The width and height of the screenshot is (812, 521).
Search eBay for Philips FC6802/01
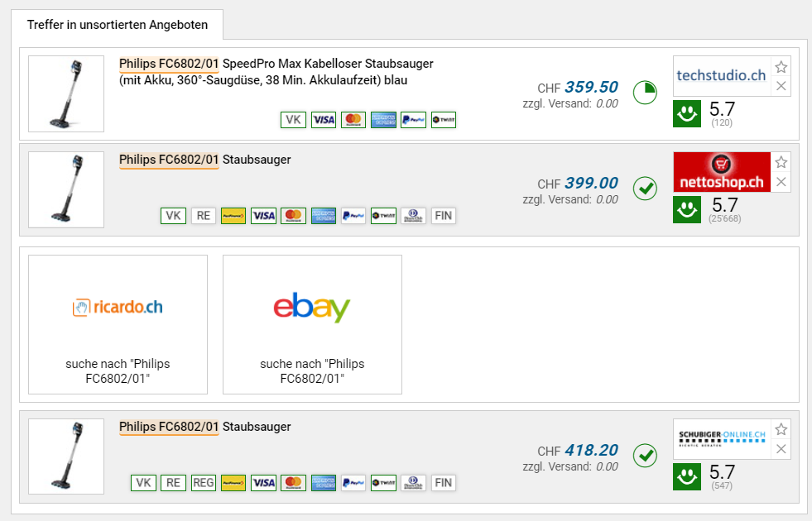point(312,324)
